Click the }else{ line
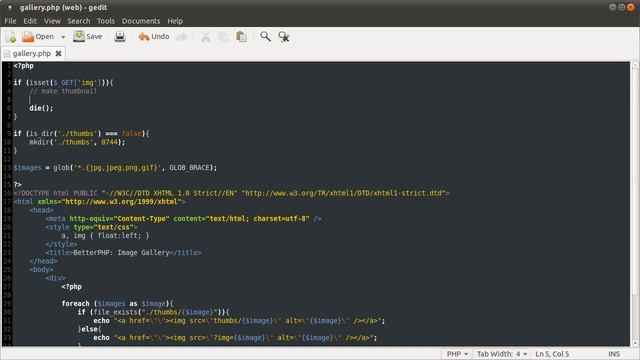This screenshot has width=640, height=360. tap(89, 329)
